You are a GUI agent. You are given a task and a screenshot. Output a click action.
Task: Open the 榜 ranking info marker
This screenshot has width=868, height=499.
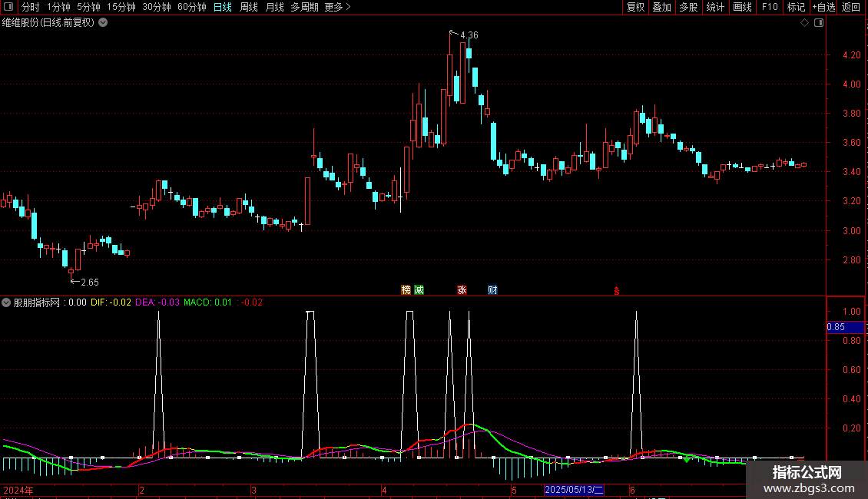coord(406,290)
